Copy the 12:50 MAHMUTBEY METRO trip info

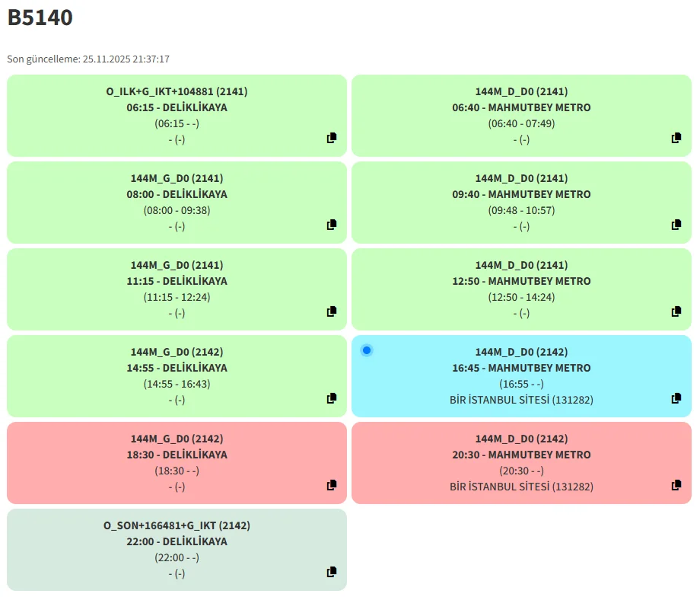[x=676, y=311]
